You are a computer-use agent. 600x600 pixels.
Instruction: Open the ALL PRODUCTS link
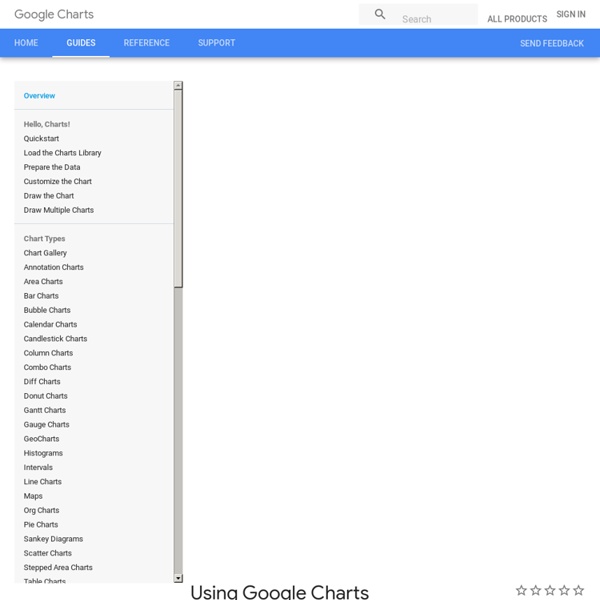(x=517, y=19)
